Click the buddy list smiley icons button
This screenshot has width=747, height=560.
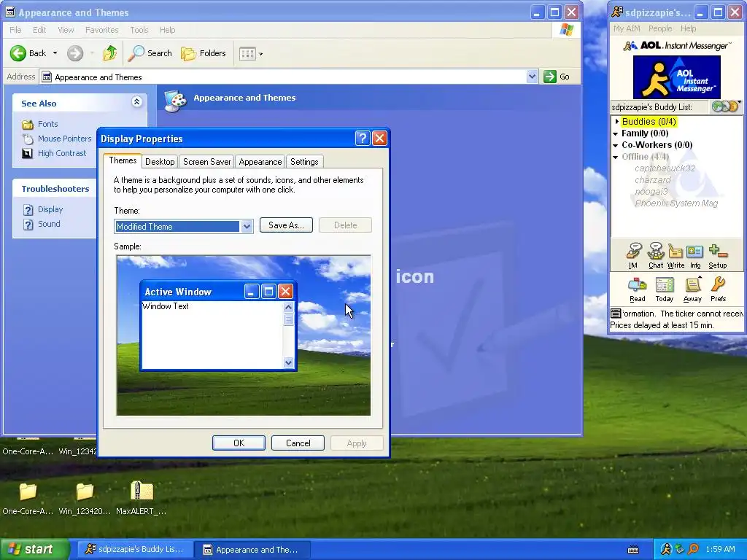pyautogui.click(x=724, y=106)
